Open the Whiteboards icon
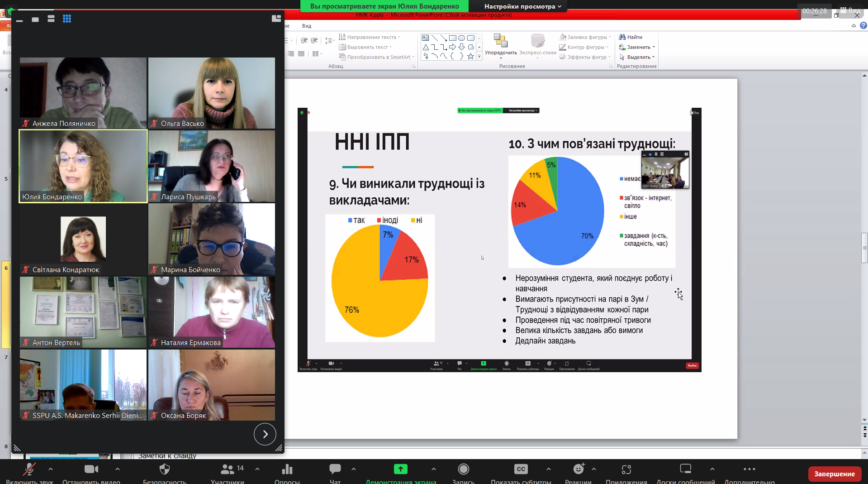 tap(686, 469)
